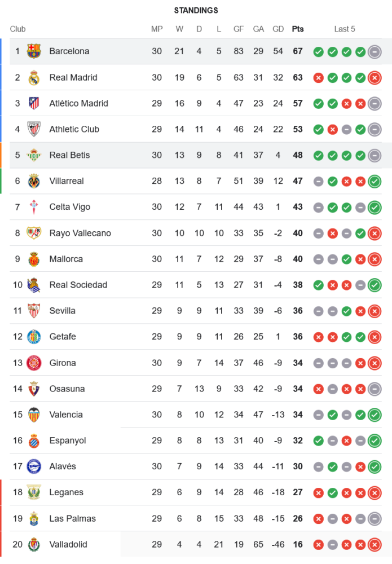Open the Celta Vigo team link

point(69,207)
